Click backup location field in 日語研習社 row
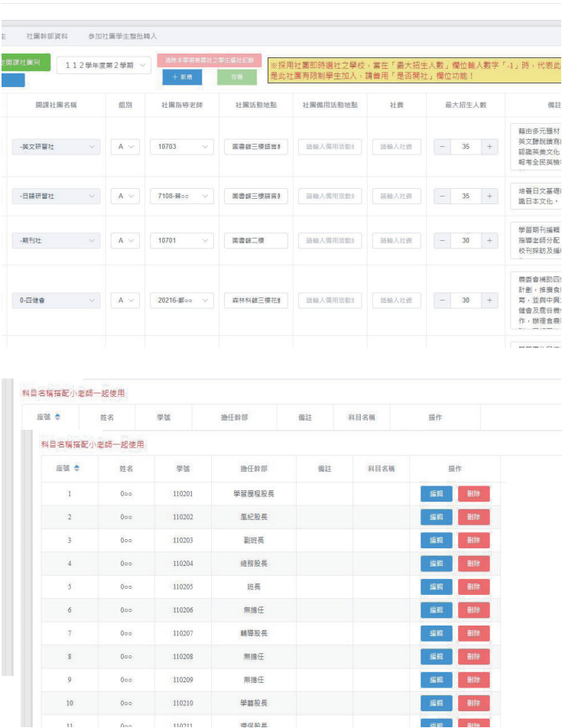Image resolution: width=562 pixels, height=728 pixels. tap(330, 196)
